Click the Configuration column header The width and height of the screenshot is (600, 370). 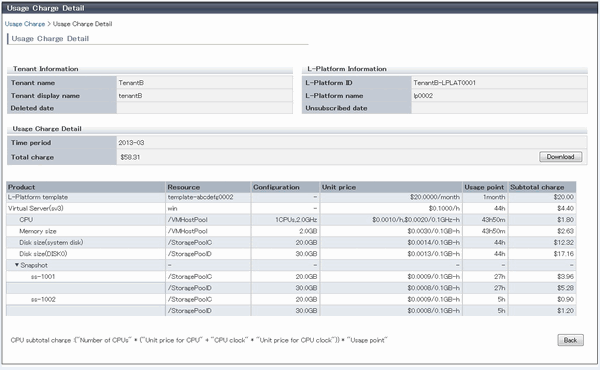tap(285, 187)
